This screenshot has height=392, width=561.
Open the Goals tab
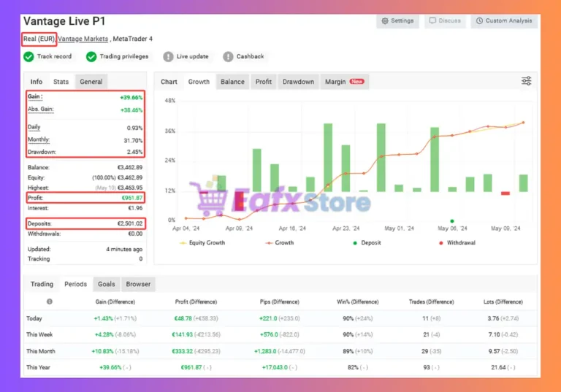(x=106, y=284)
